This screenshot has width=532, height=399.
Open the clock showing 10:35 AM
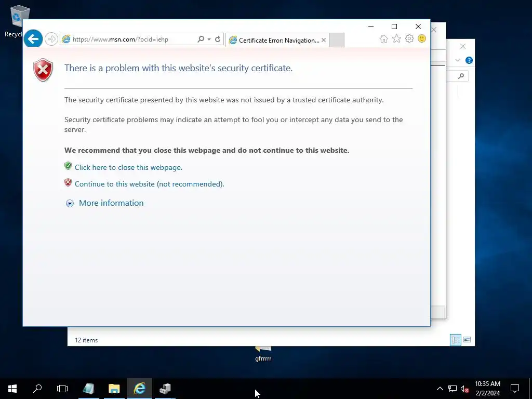pyautogui.click(x=487, y=389)
